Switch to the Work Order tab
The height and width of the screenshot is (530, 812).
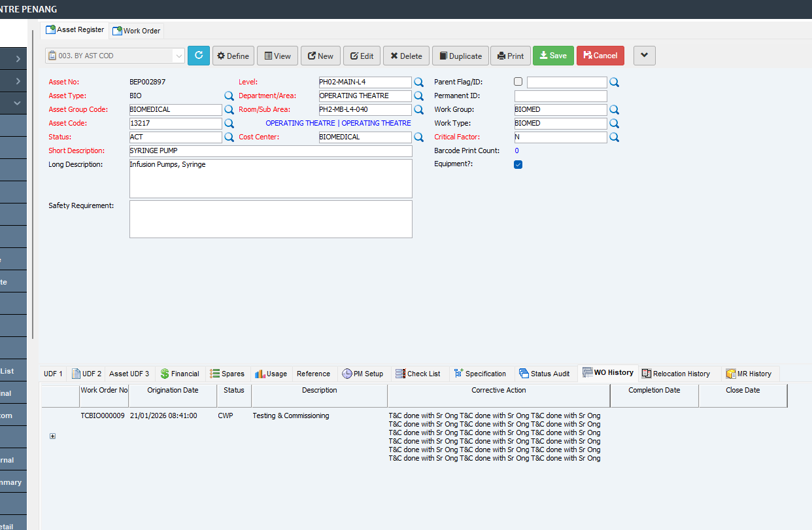(137, 31)
